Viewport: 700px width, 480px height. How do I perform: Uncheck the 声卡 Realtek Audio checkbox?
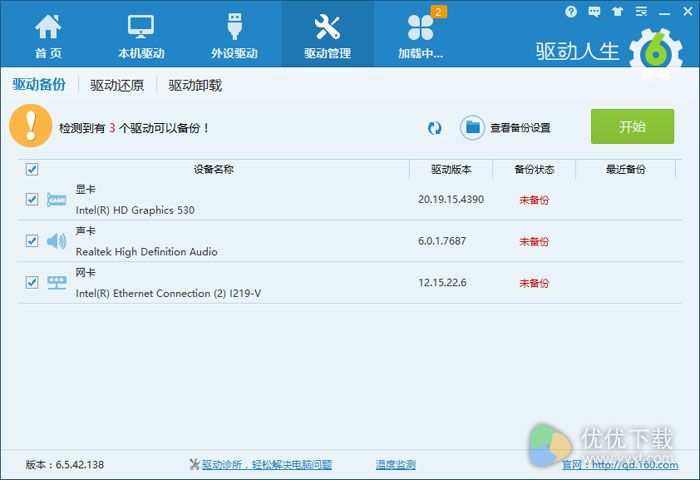coord(32,241)
